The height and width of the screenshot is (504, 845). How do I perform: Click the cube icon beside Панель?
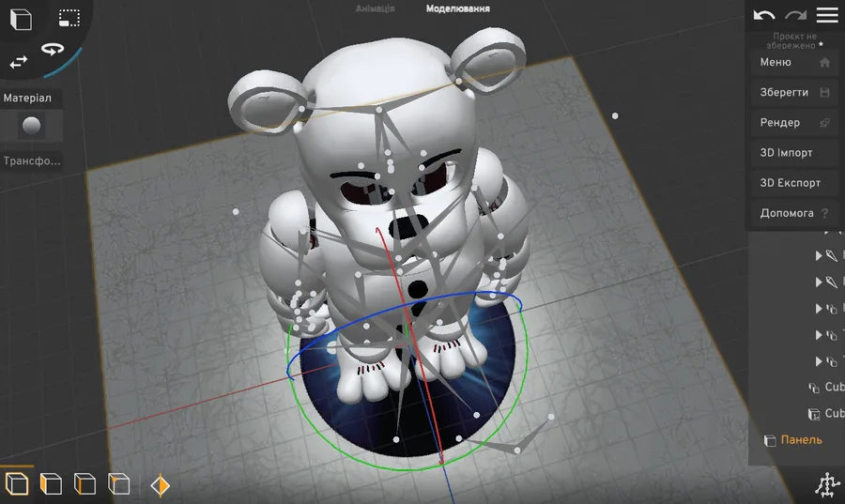(770, 441)
